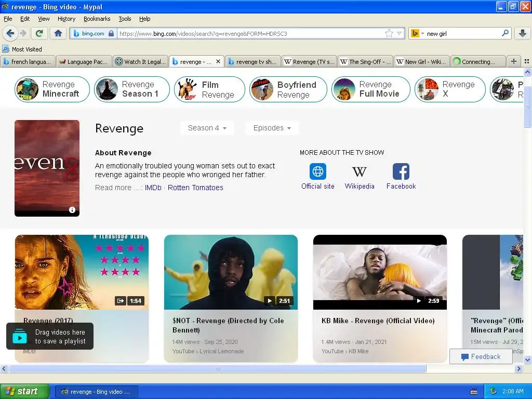532x399 pixels.
Task: Open a new tab with plus icon
Action: click(x=514, y=61)
